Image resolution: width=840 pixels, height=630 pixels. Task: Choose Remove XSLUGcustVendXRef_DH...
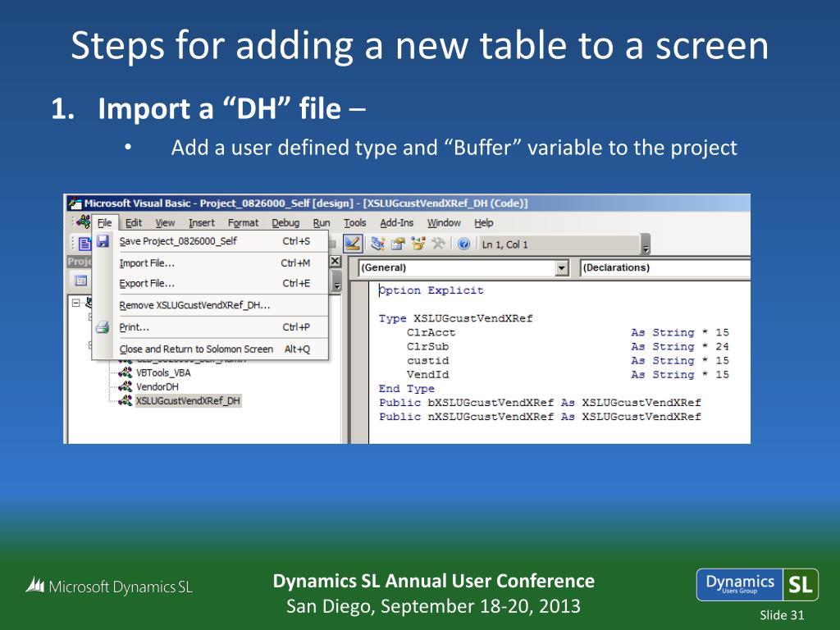(210, 305)
